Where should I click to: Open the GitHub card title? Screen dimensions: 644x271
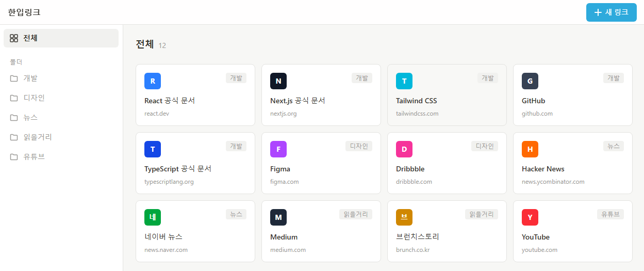click(x=533, y=101)
